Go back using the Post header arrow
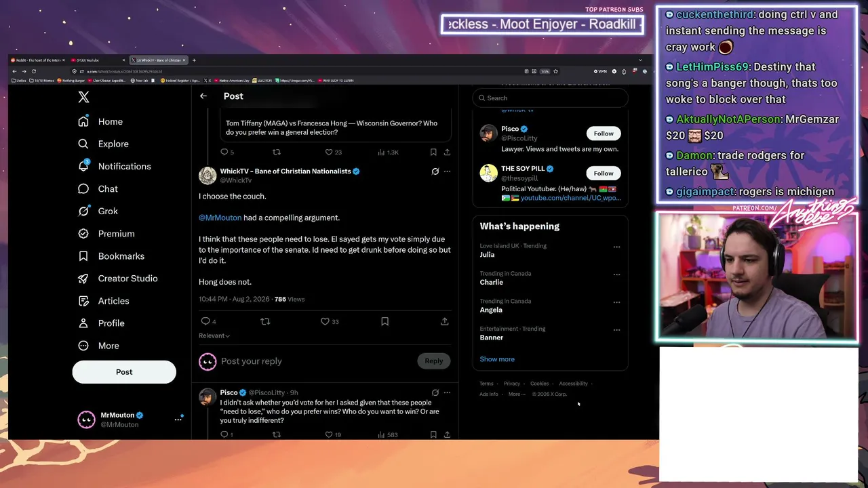Viewport: 868px width, 488px height. pyautogui.click(x=203, y=96)
